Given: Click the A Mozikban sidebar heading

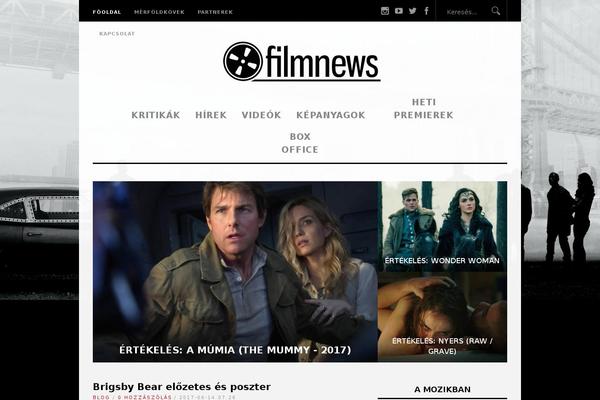Looking at the screenshot, I should click(x=442, y=389).
